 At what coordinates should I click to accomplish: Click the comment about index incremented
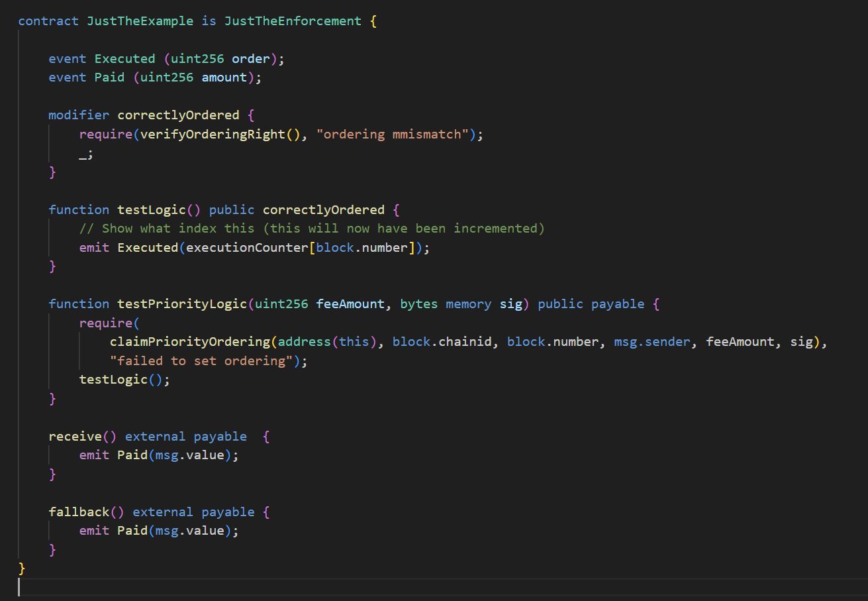(312, 229)
